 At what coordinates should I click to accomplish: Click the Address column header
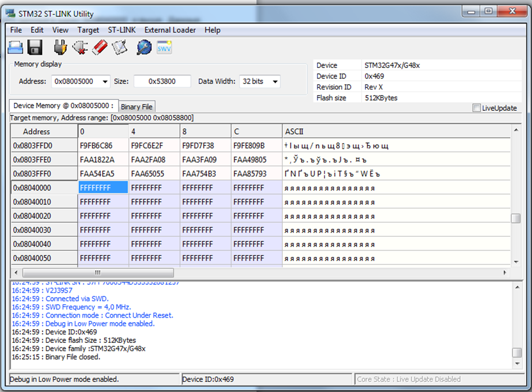pos(44,131)
